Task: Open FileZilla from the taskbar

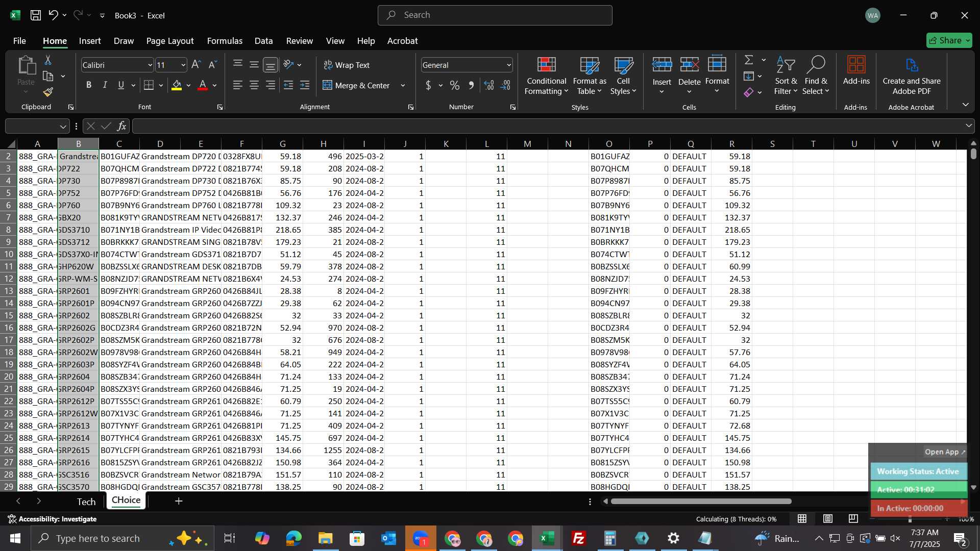Action: (578, 538)
